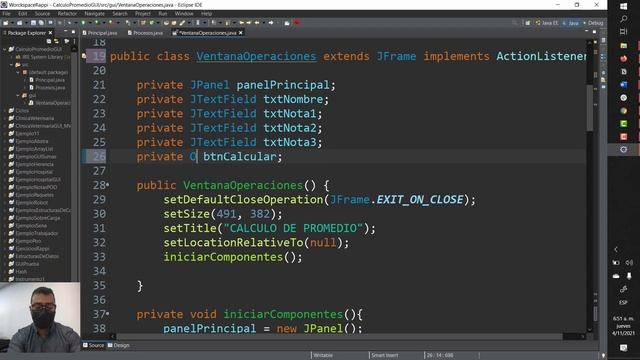
Task: Maximize the editor area
Action: click(x=594, y=31)
